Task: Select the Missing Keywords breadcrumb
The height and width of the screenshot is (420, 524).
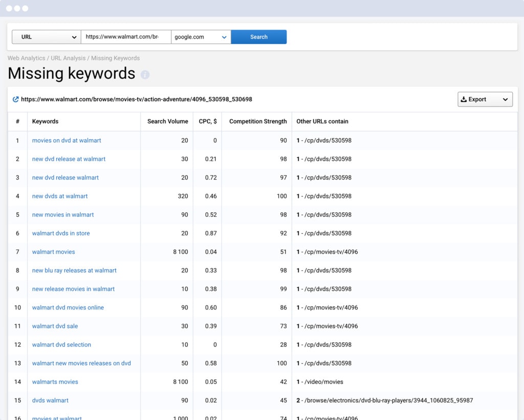Action: coord(116,58)
